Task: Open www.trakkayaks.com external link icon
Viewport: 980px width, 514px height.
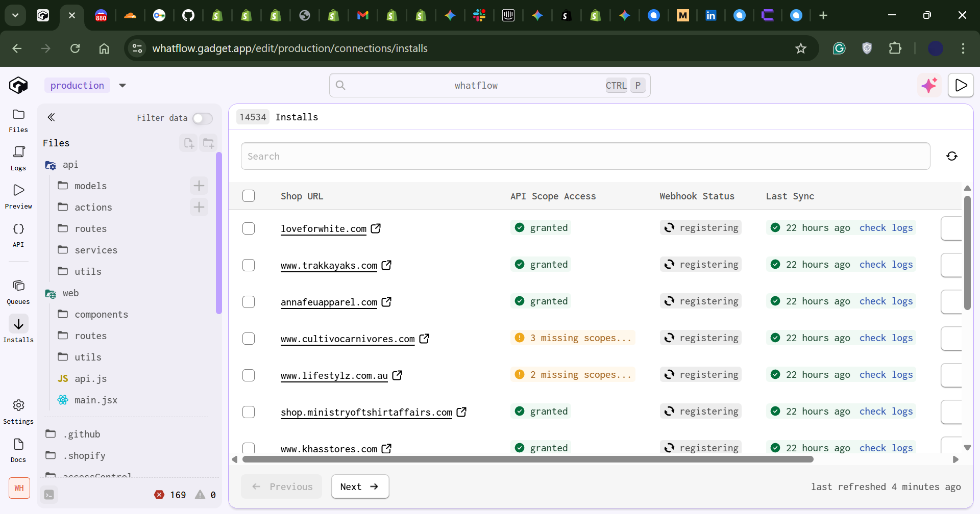Action: (386, 265)
